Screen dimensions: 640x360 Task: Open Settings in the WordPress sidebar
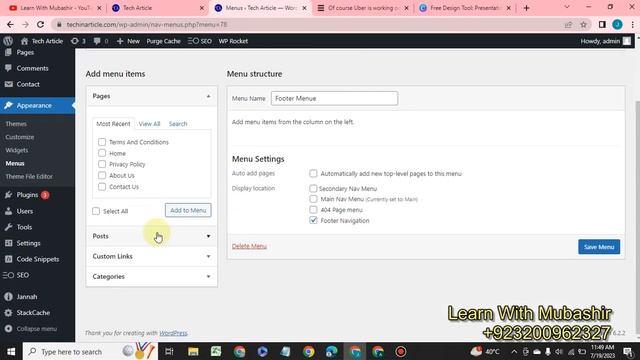coord(28,243)
